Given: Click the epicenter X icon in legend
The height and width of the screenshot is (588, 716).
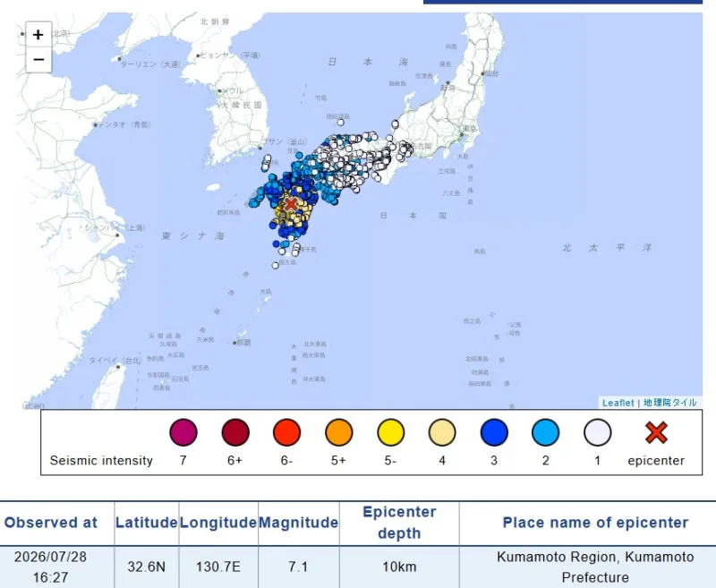Looking at the screenshot, I should pyautogui.click(x=656, y=433).
